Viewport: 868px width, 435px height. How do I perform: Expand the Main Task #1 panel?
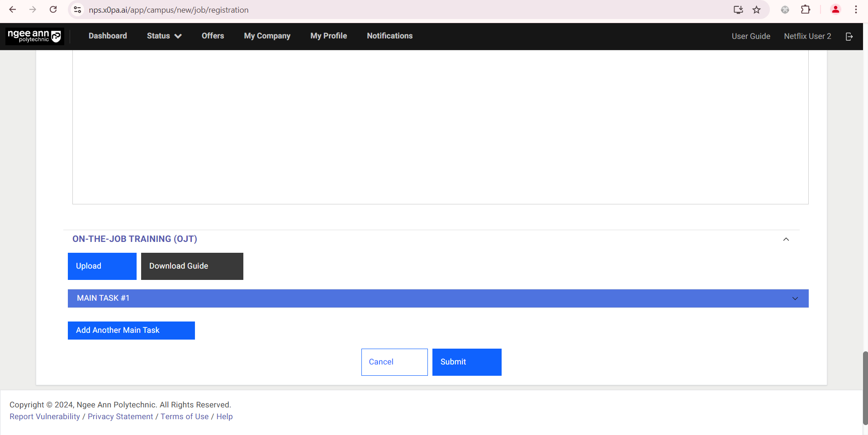[795, 298]
